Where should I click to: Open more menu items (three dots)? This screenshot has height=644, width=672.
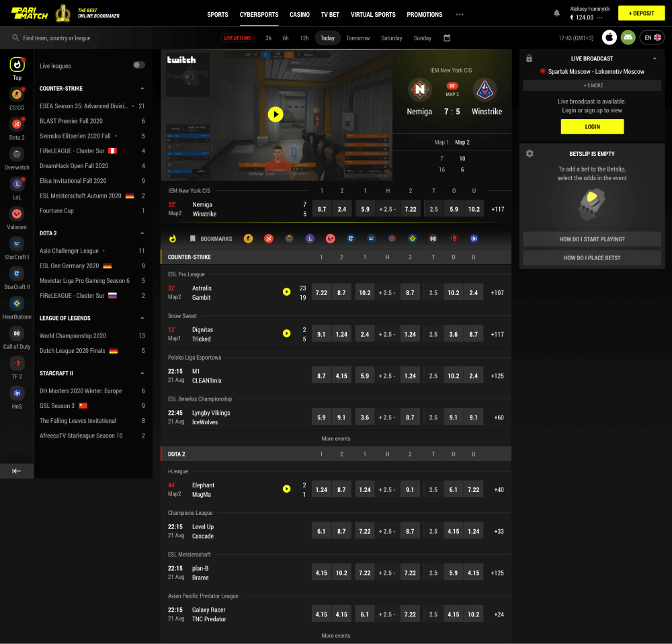point(460,14)
